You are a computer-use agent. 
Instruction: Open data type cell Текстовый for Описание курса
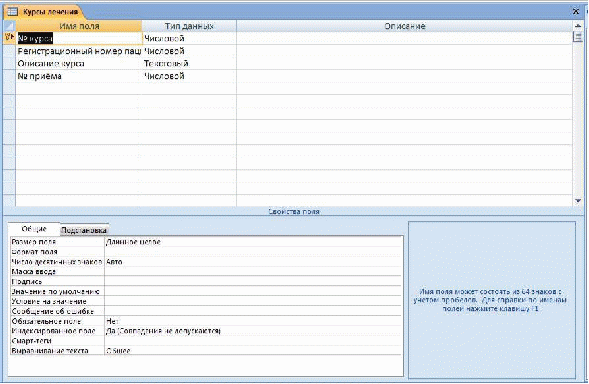click(189, 63)
